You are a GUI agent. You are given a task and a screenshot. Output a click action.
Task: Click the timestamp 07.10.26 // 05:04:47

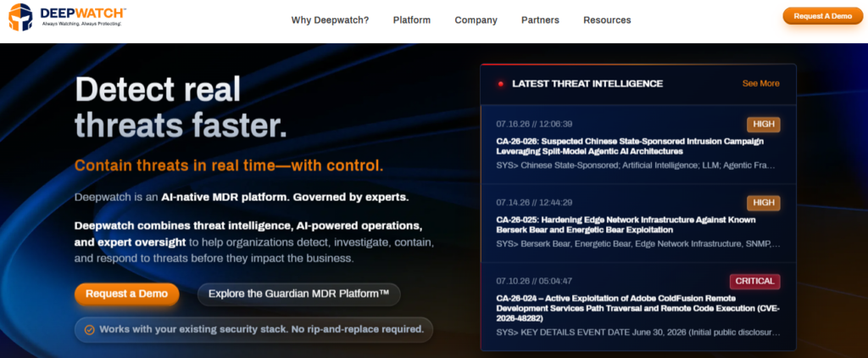click(534, 281)
